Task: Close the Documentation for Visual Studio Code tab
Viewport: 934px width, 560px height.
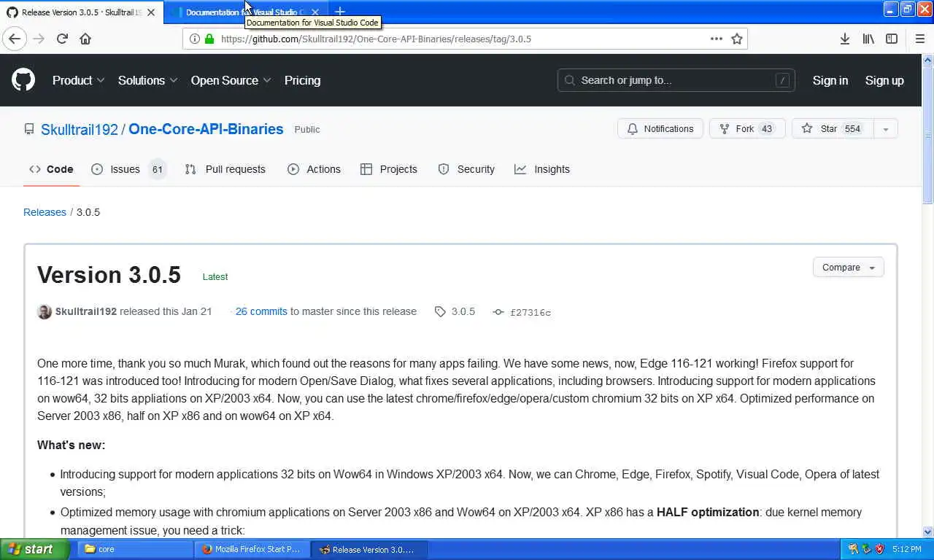Action: coord(315,12)
